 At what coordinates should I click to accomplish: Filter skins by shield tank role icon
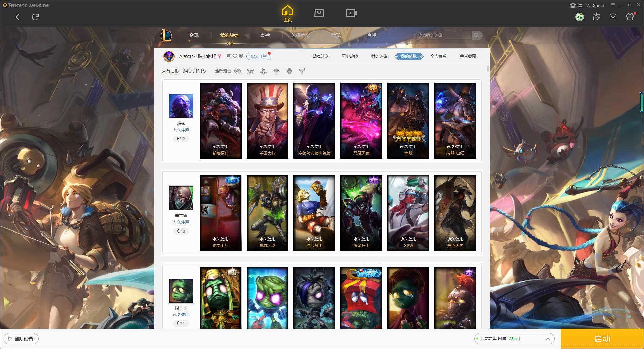click(x=289, y=71)
